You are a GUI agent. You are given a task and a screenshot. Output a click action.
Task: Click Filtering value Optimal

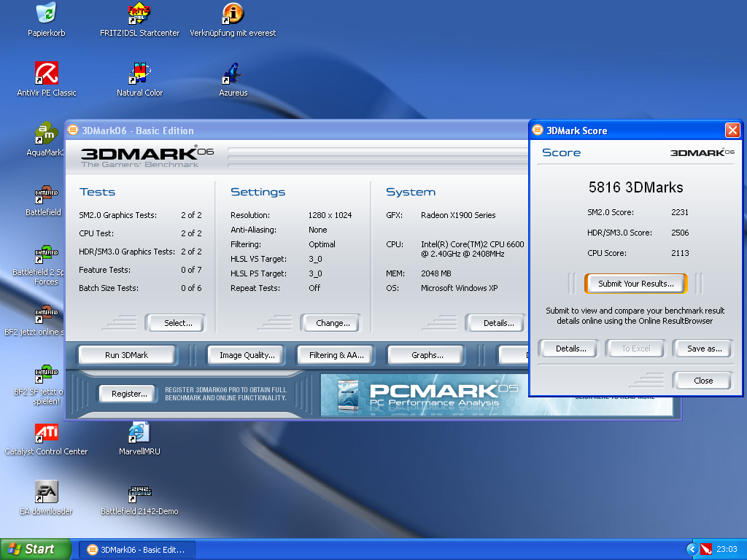(322, 244)
